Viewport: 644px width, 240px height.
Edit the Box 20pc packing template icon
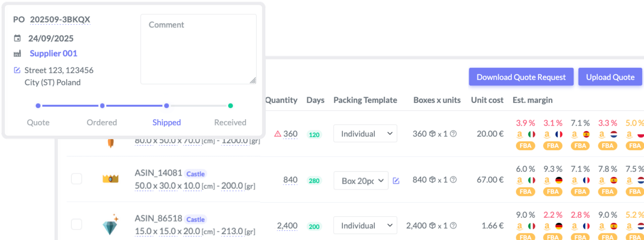[x=396, y=181]
